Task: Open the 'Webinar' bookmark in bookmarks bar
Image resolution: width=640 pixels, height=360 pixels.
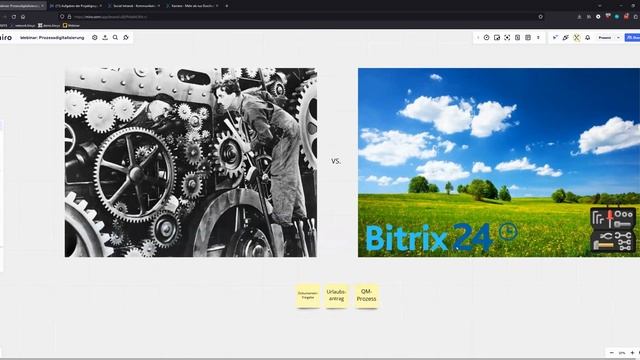Action: [x=71, y=25]
